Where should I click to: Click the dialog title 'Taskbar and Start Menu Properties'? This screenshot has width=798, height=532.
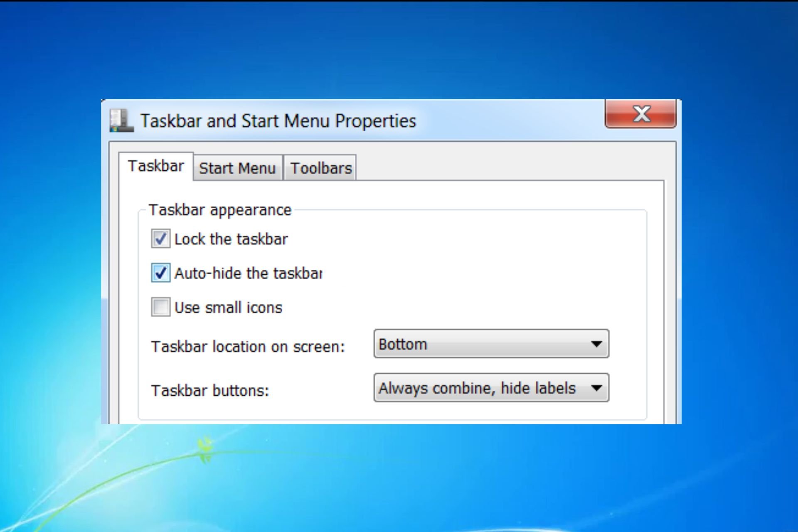pos(278,121)
